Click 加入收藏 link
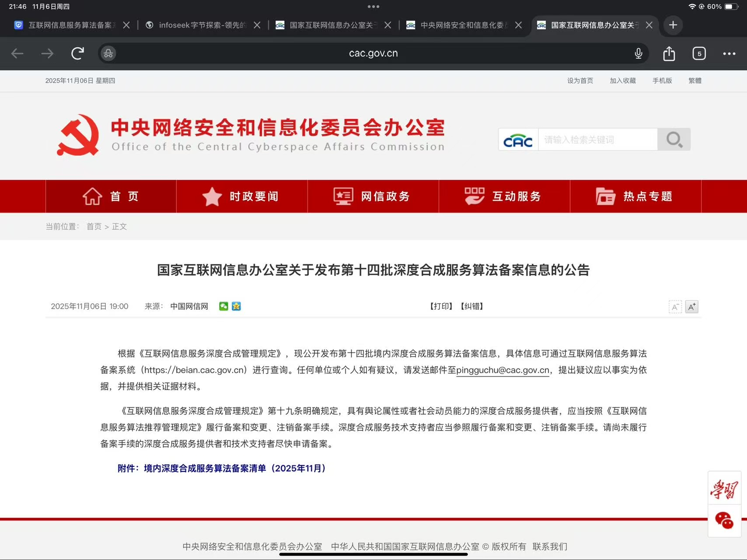747x560 pixels. (623, 80)
